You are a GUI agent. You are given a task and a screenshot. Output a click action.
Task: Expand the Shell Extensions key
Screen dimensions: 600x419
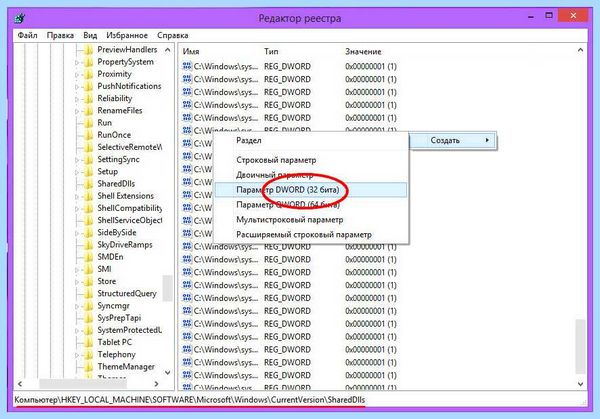[77, 197]
